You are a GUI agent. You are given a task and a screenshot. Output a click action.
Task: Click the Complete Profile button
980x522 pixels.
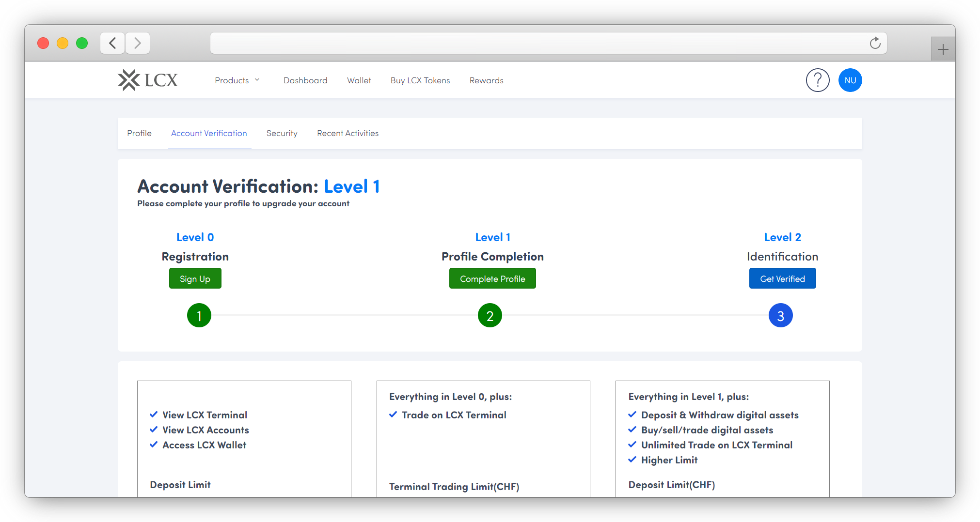tap(492, 278)
